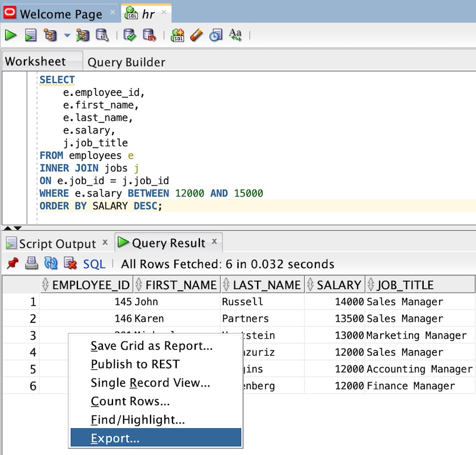Execute the worksheet as a script
The width and height of the screenshot is (476, 455).
30,35
